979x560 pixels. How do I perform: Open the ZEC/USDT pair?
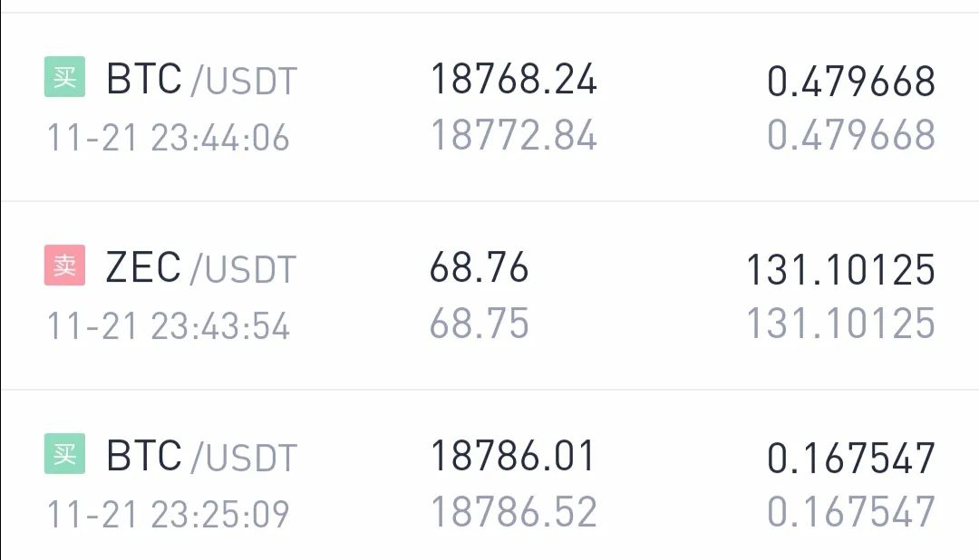[x=200, y=268]
